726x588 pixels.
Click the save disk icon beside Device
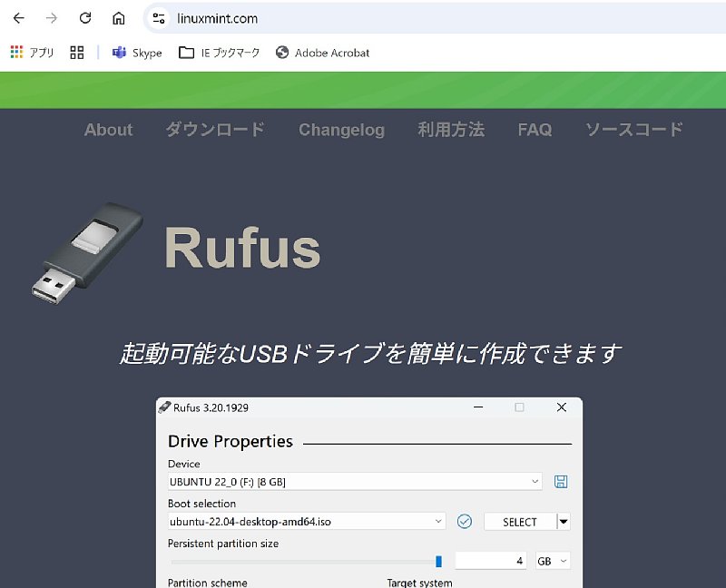[561, 482]
